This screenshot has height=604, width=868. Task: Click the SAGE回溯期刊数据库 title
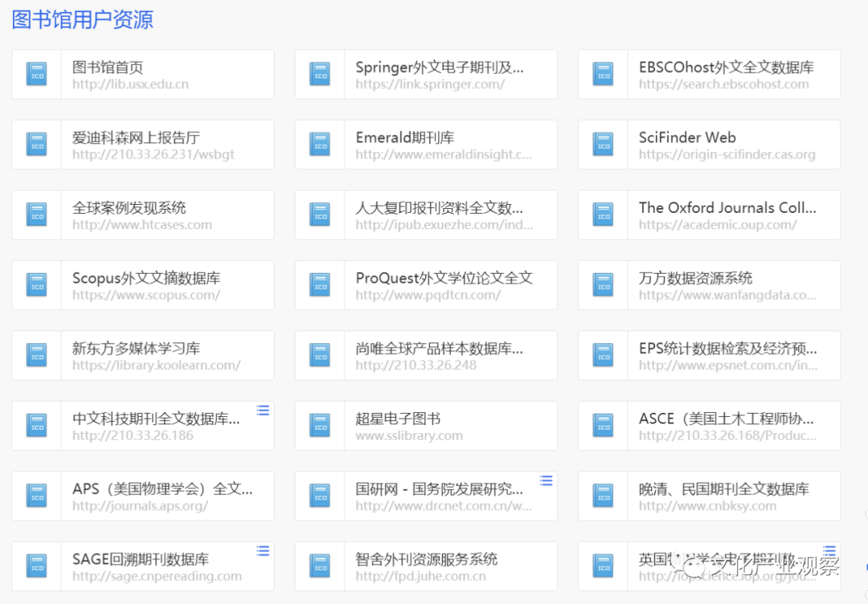click(141, 559)
